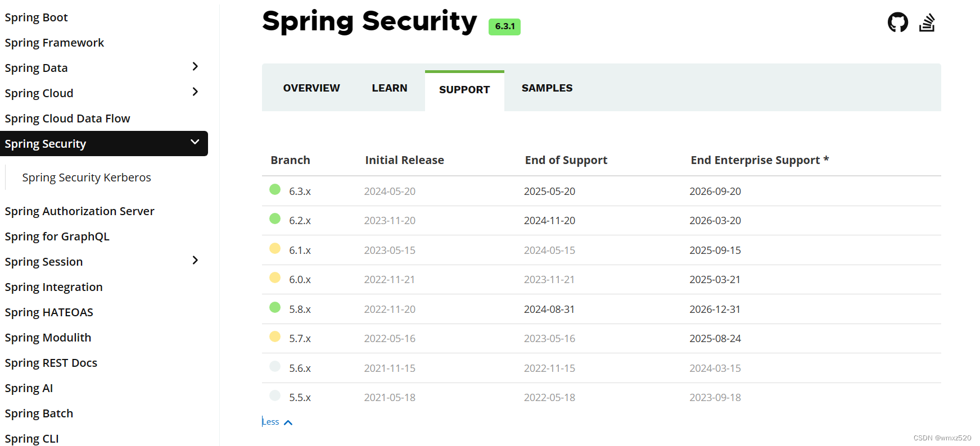This screenshot has width=980, height=446.
Task: Click the Less link to collapse the table
Action: [277, 421]
